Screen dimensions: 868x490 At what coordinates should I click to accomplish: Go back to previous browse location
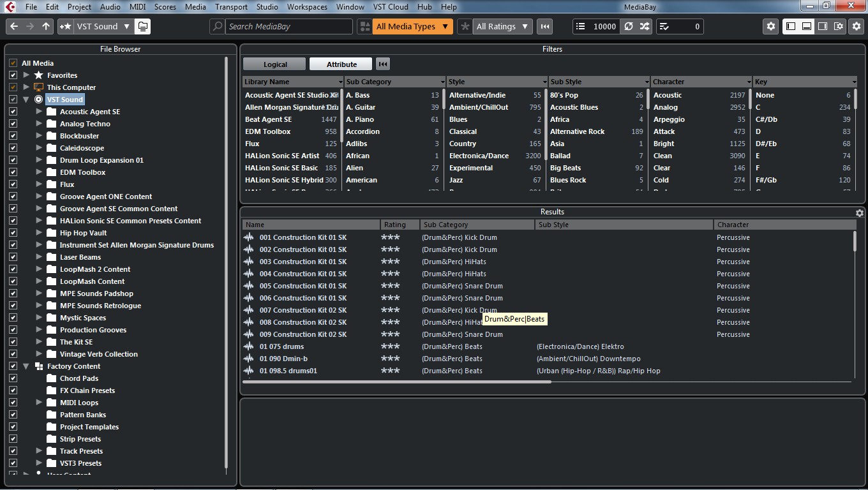[x=14, y=26]
